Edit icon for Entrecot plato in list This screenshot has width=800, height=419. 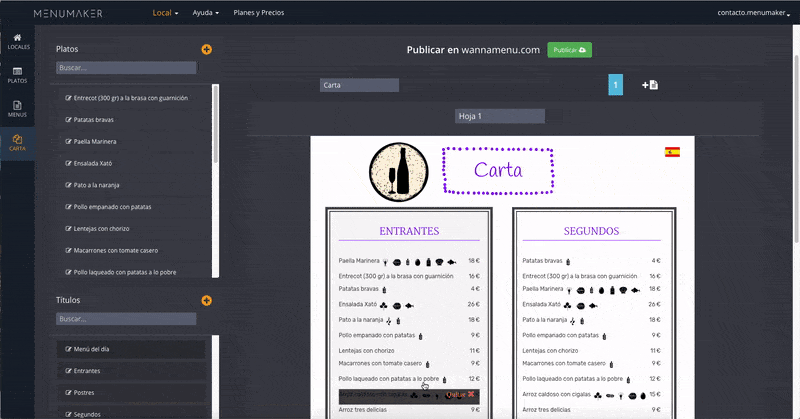click(68, 98)
